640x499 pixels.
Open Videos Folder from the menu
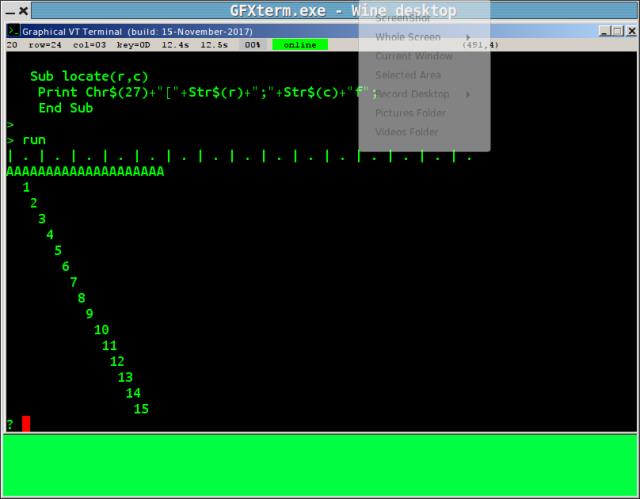(406, 132)
